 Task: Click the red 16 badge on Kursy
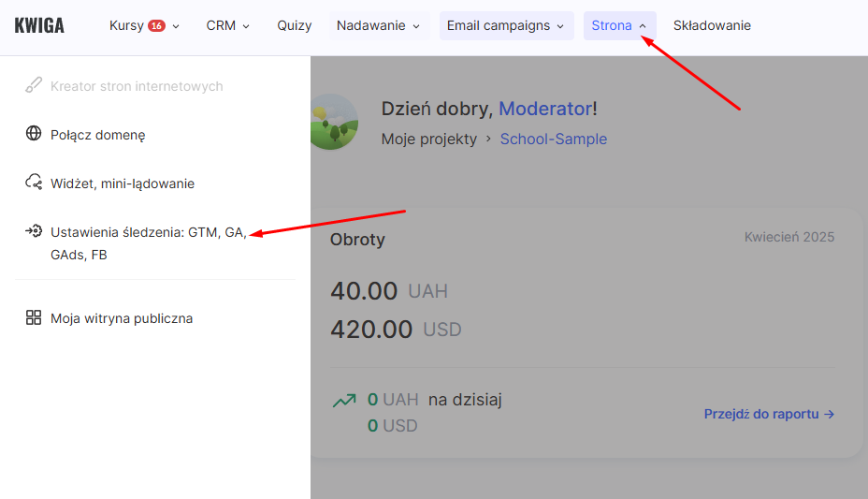pos(156,26)
